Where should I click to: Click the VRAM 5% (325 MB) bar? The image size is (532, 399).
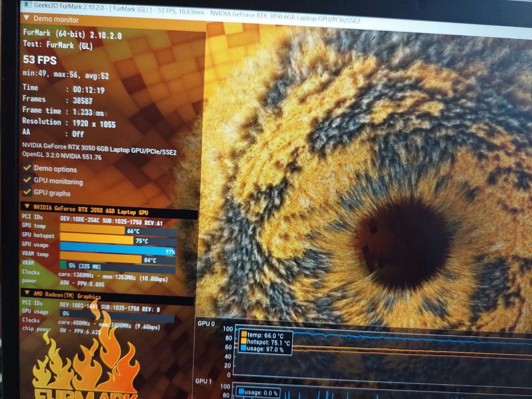click(117, 268)
